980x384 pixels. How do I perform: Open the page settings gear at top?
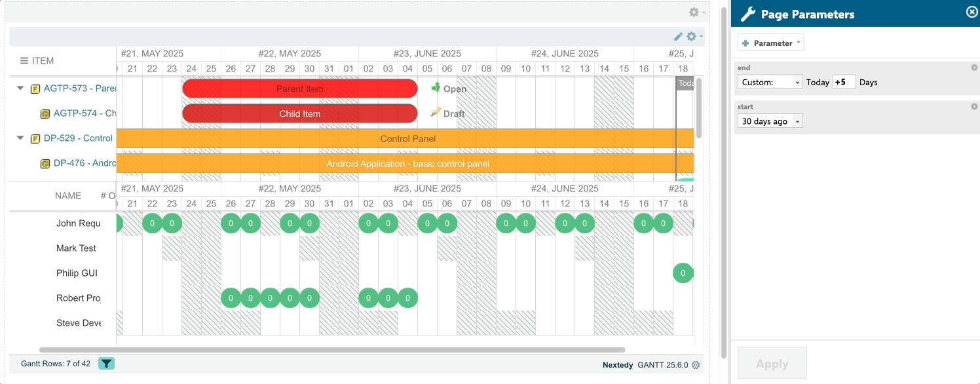pyautogui.click(x=694, y=12)
